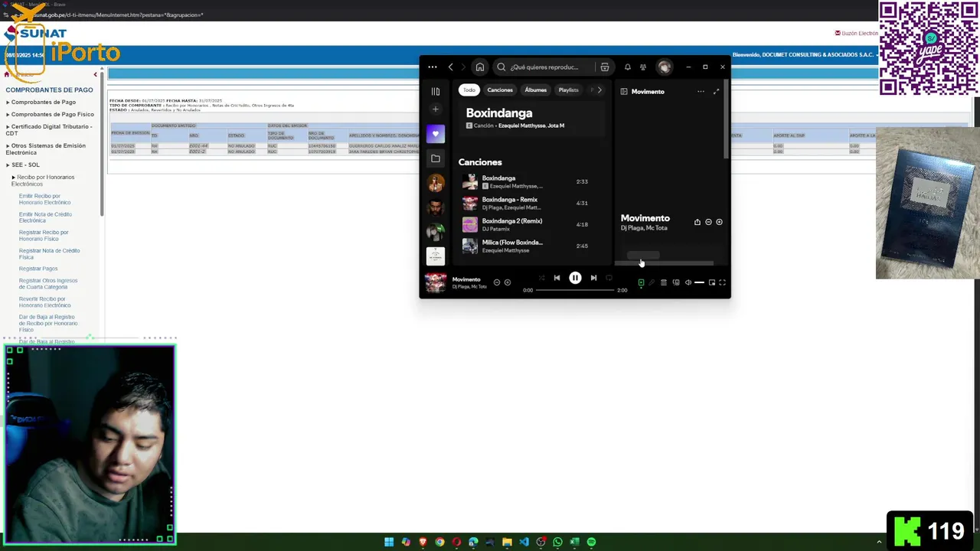
Task: Open Registrar Pagos link
Action: point(38,269)
